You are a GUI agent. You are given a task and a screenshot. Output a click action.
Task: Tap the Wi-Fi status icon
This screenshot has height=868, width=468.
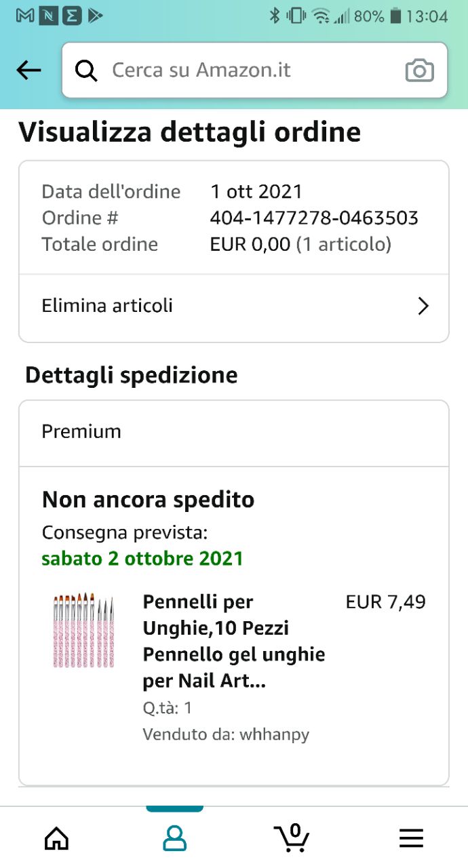click(x=321, y=16)
